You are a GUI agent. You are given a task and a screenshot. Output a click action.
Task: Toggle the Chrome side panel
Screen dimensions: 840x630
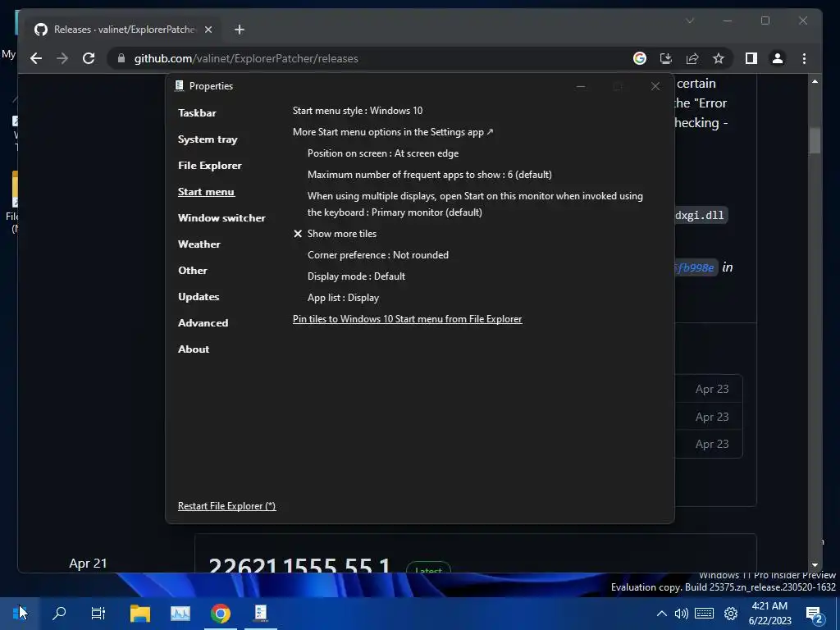point(751,58)
